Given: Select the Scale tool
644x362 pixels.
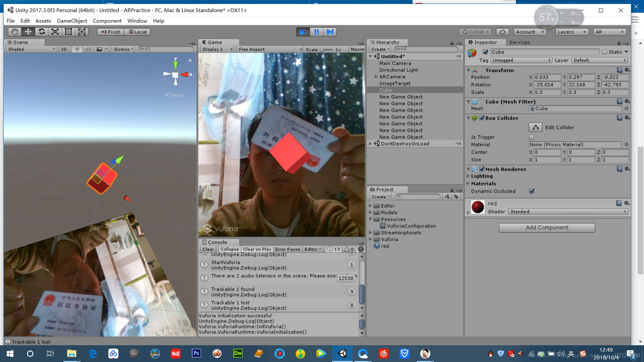Looking at the screenshot, I should (55, 32).
